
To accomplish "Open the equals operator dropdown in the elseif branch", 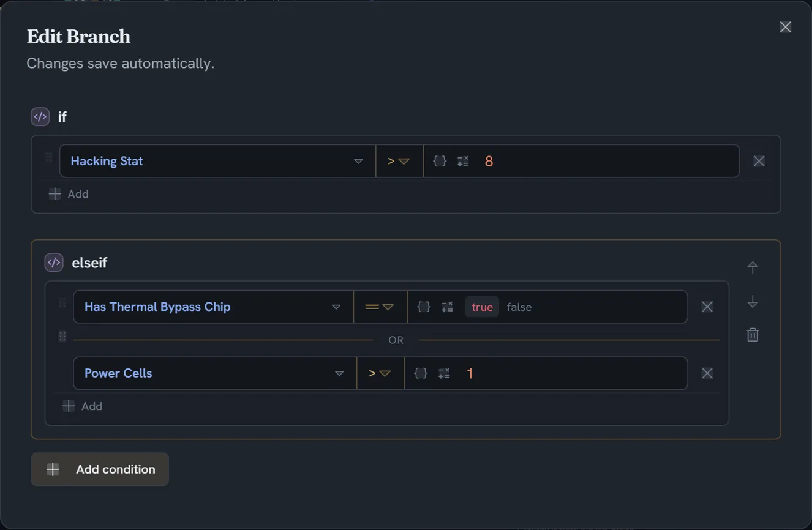I will 380,307.
